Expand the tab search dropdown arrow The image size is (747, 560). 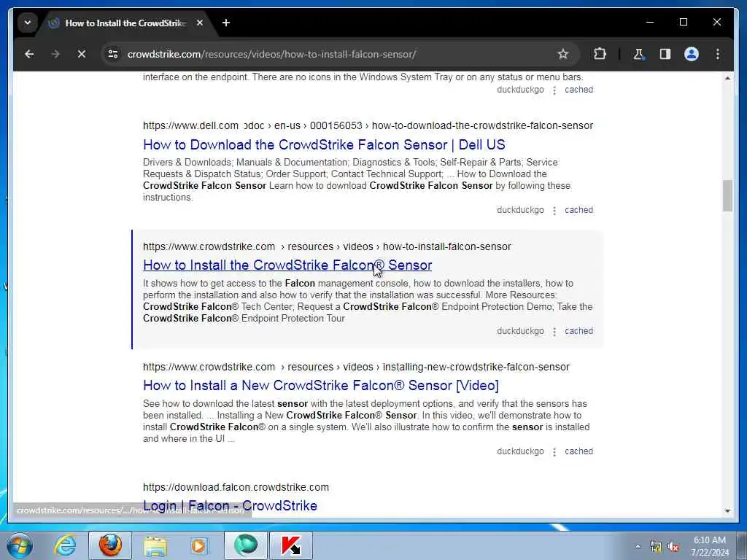(28, 23)
